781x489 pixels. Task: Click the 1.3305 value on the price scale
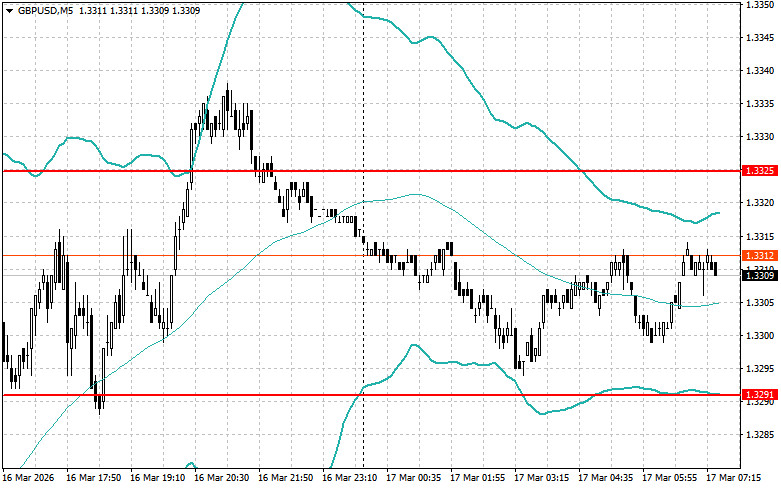760,302
